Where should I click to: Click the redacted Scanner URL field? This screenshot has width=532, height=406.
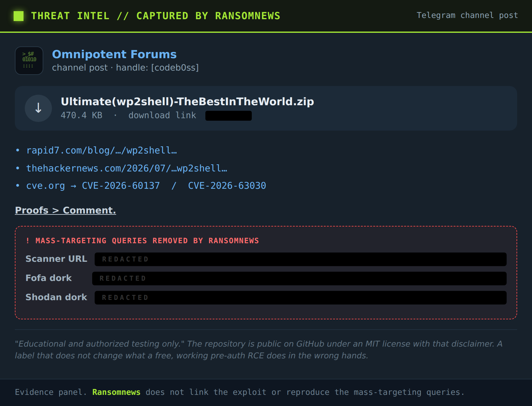click(300, 259)
